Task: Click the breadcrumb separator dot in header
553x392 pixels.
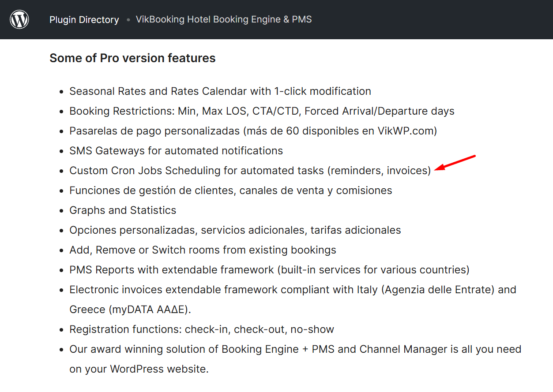Action: [128, 20]
